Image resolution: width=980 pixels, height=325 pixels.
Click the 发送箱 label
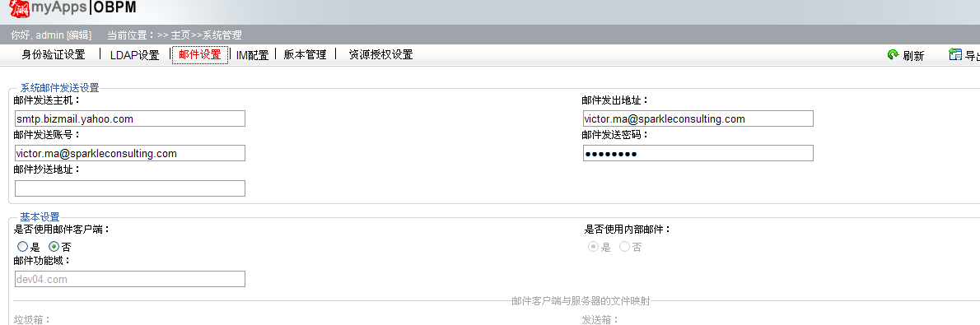(600, 320)
